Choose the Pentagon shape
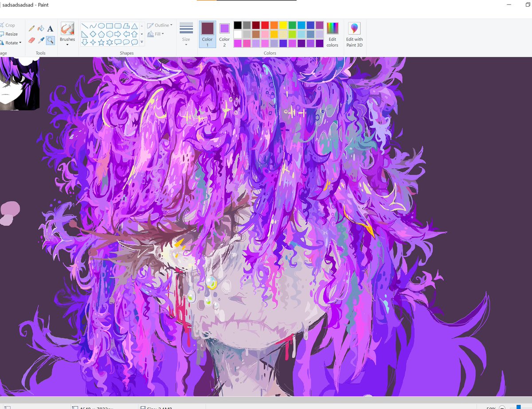The height and width of the screenshot is (409, 532). pyautogui.click(x=102, y=34)
